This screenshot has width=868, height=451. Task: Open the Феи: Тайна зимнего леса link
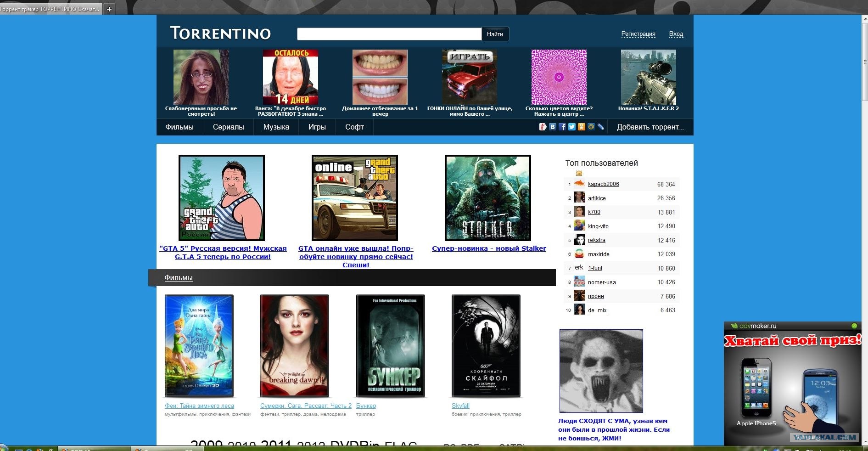199,406
